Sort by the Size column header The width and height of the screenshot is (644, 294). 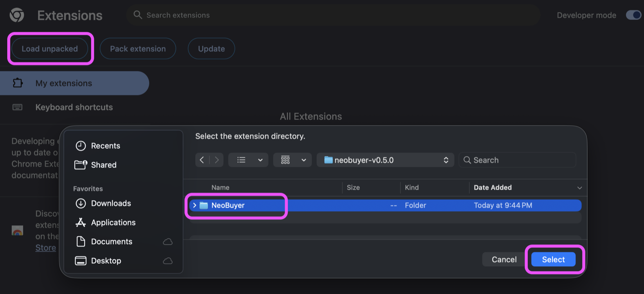tap(353, 188)
